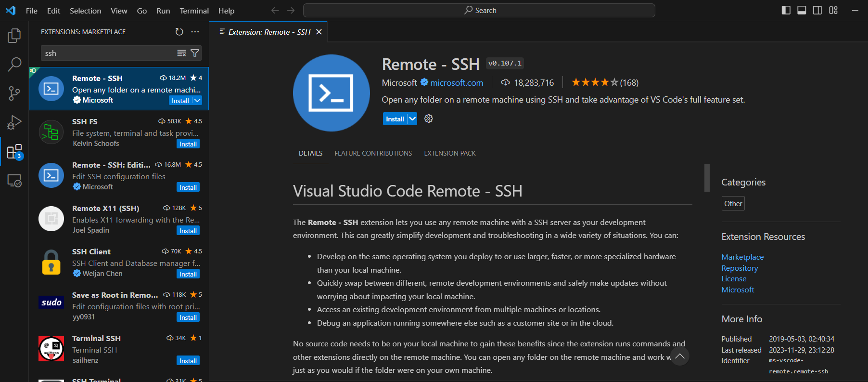The image size is (868, 382).
Task: Open the Help menu
Action: 226,11
